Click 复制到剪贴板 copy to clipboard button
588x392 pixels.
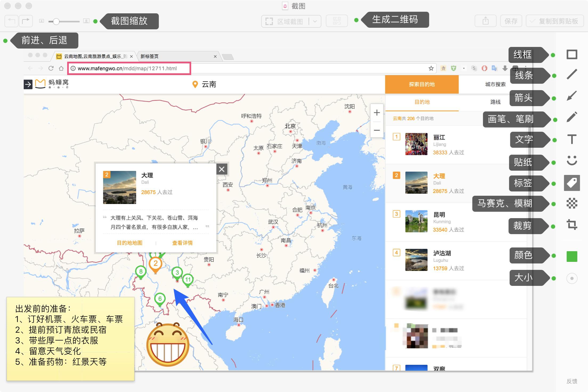click(554, 21)
